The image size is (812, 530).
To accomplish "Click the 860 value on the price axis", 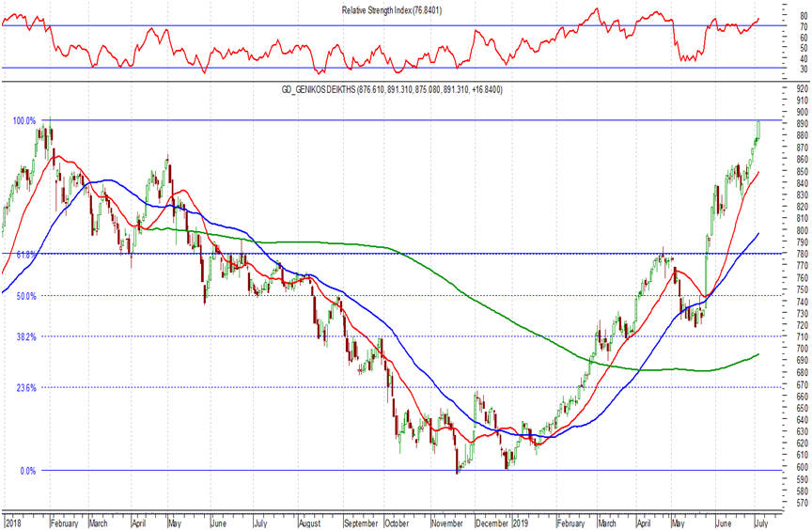I will pyautogui.click(x=803, y=160).
